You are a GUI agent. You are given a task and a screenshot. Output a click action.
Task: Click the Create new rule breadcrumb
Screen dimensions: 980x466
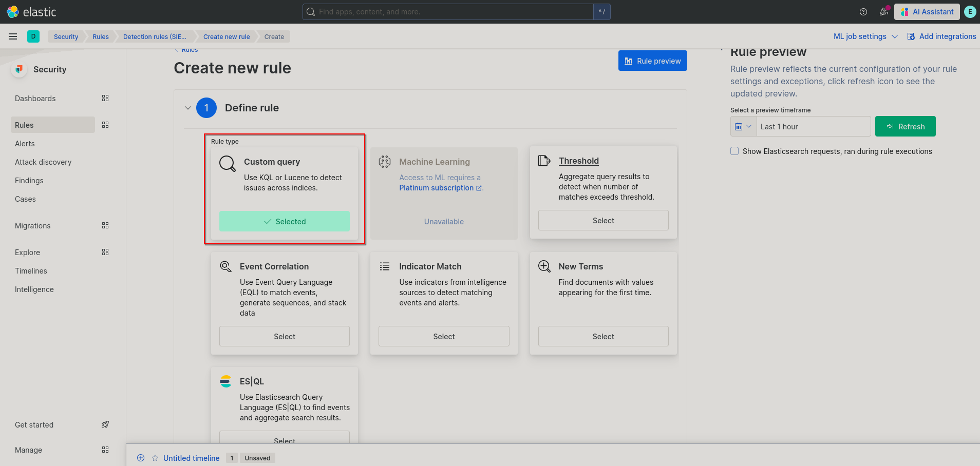click(227, 36)
